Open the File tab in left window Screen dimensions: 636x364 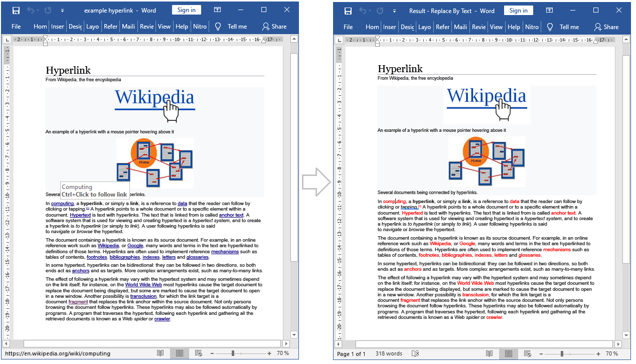click(x=16, y=27)
